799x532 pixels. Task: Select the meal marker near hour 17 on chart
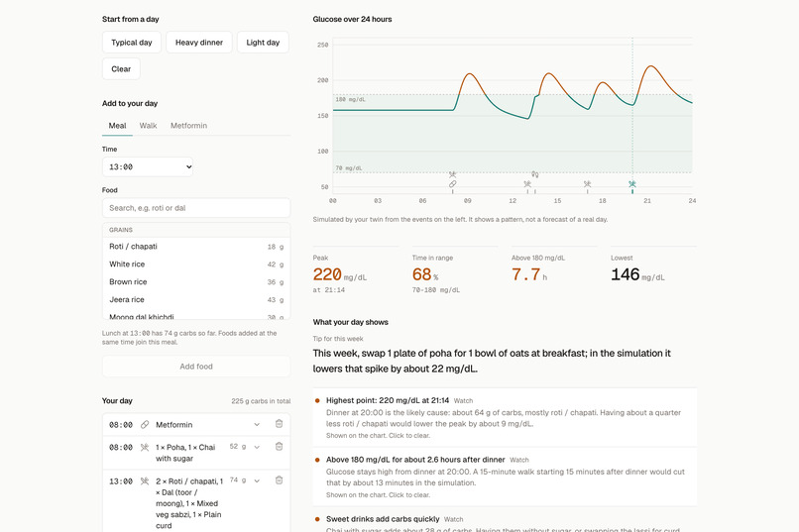coord(588,184)
